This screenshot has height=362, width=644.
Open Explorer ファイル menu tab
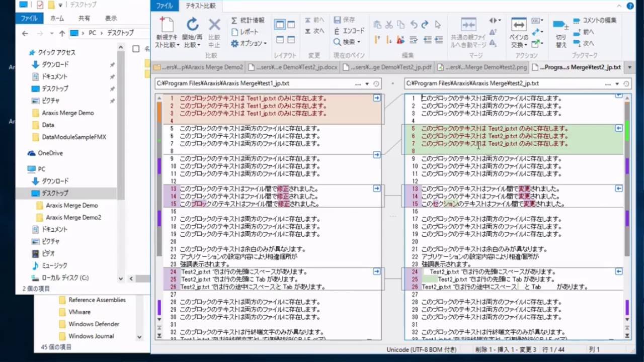tap(29, 18)
